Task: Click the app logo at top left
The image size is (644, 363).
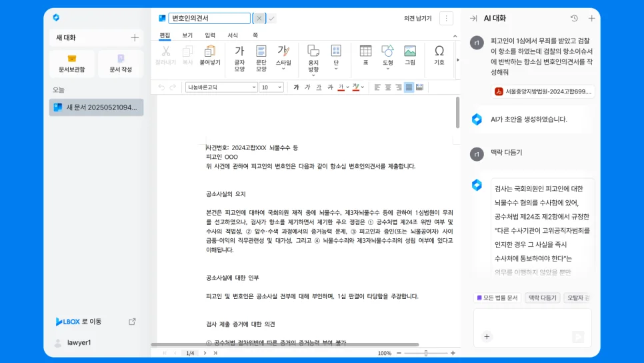Action: click(56, 17)
